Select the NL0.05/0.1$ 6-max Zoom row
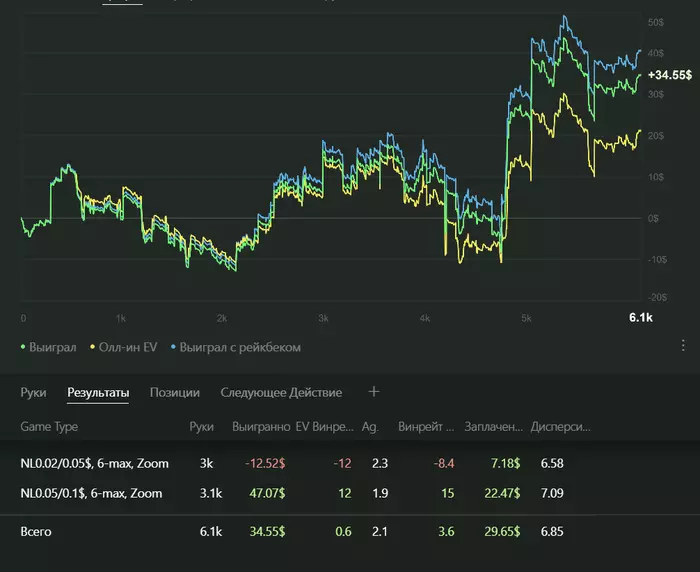 [92, 493]
